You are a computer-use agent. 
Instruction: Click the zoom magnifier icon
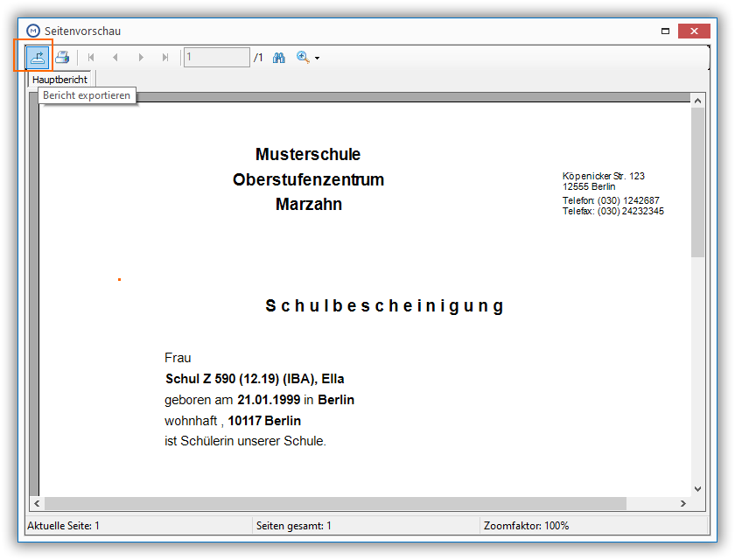tap(303, 57)
